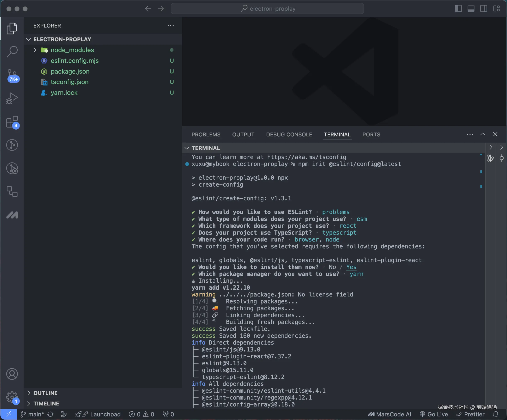This screenshot has width=507, height=420.
Task: Toggle bottom panel layout button
Action: (471, 9)
